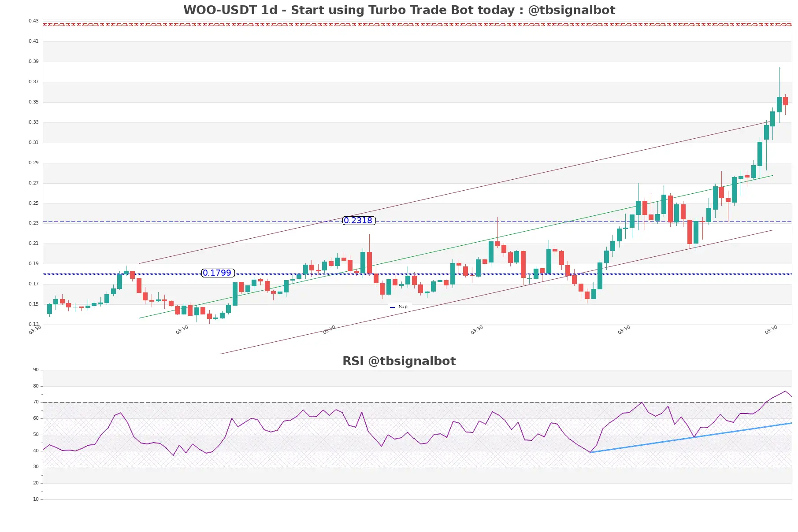Click the 0.33 price axis tick
This screenshot has height=532, width=798.
click(x=33, y=122)
